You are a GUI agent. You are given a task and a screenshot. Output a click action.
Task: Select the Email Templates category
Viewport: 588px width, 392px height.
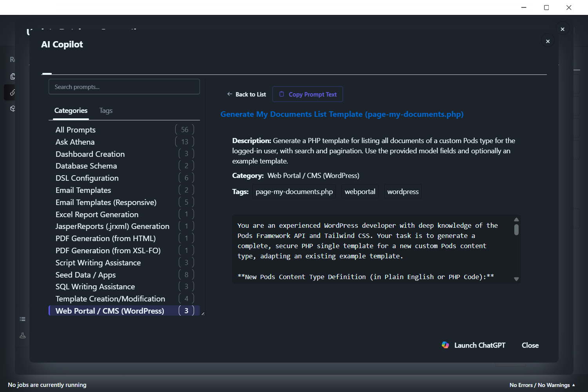pos(124,190)
